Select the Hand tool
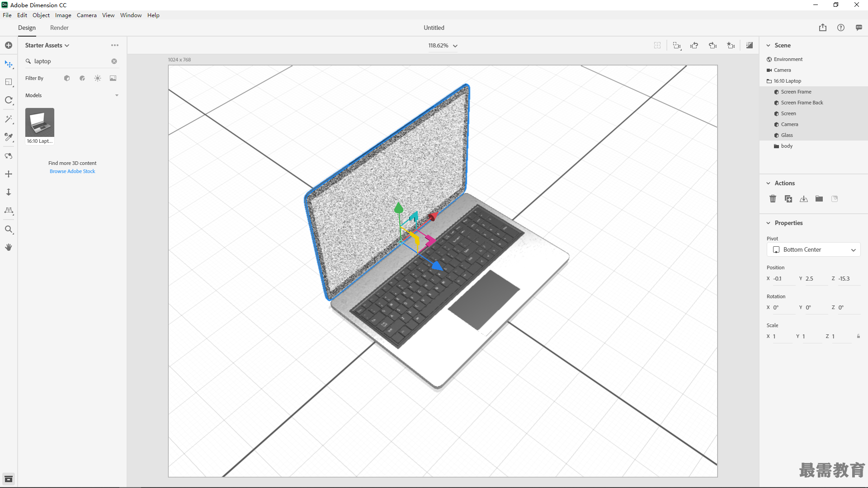 click(x=9, y=247)
